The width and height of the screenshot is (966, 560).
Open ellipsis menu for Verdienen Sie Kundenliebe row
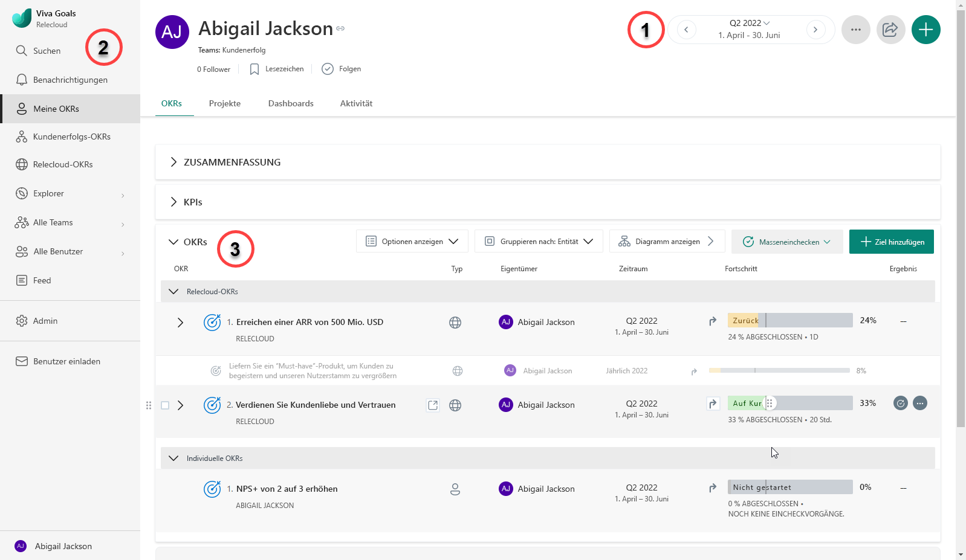point(920,403)
